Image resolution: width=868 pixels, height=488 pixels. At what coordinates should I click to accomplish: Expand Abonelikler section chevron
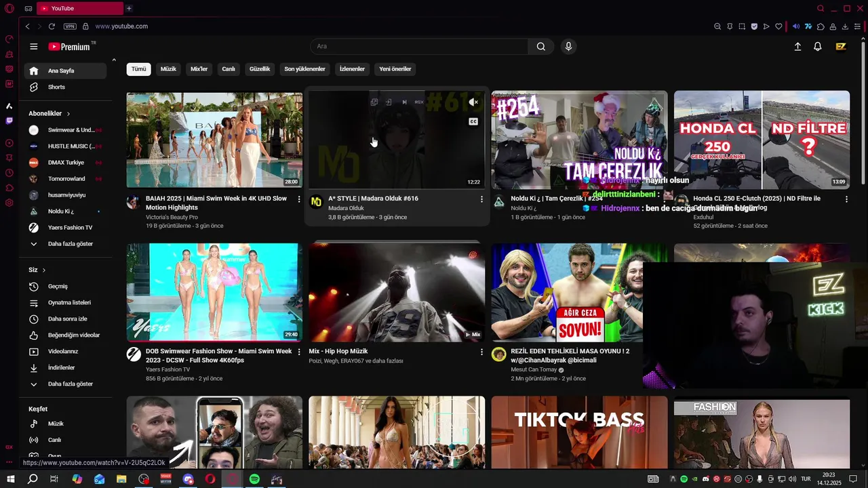(x=68, y=114)
